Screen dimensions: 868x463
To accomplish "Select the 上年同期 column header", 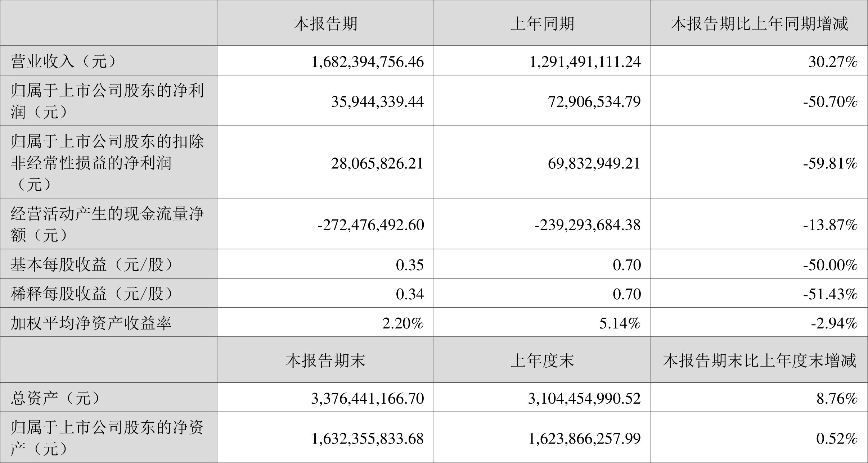I will 542,23.
